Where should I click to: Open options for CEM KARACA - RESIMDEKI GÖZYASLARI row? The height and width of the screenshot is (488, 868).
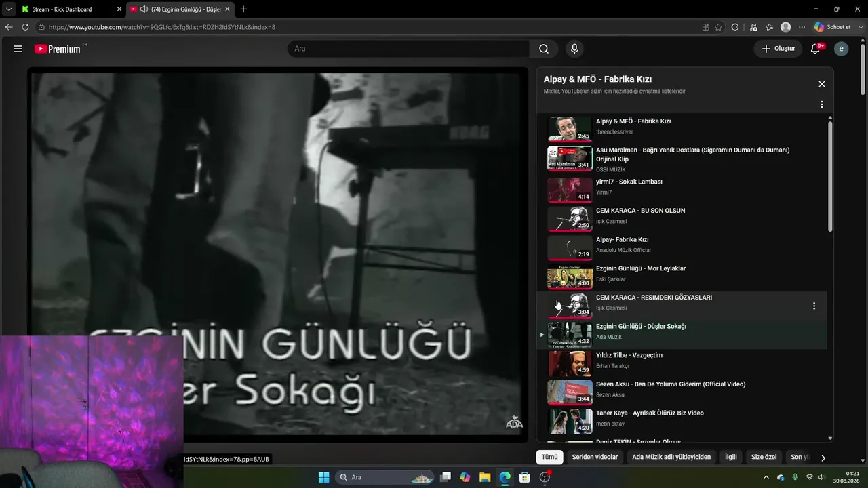814,306
